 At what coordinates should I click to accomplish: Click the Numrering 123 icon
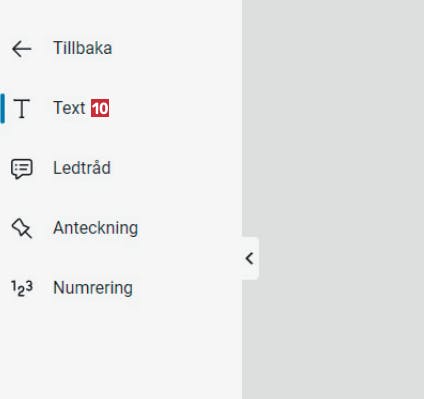[x=22, y=288]
